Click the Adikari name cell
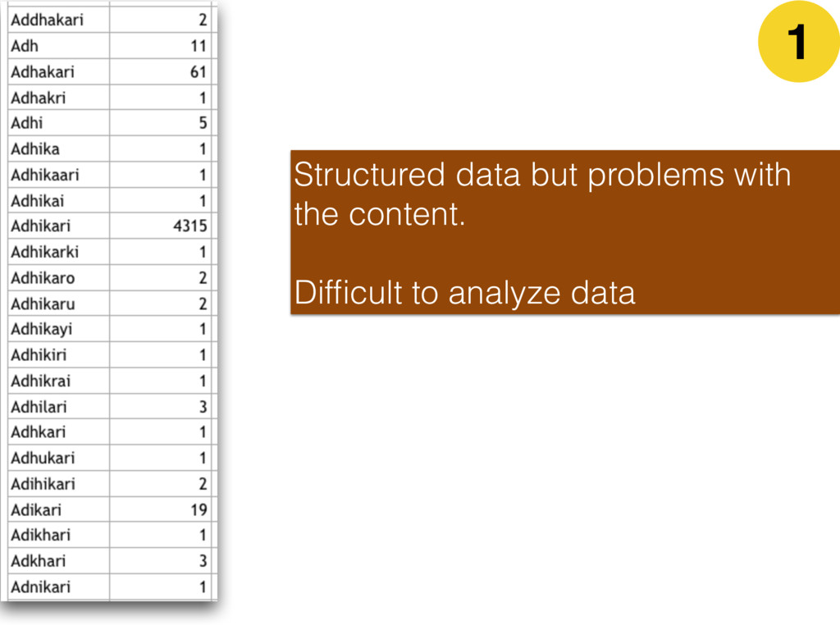 pyautogui.click(x=59, y=509)
